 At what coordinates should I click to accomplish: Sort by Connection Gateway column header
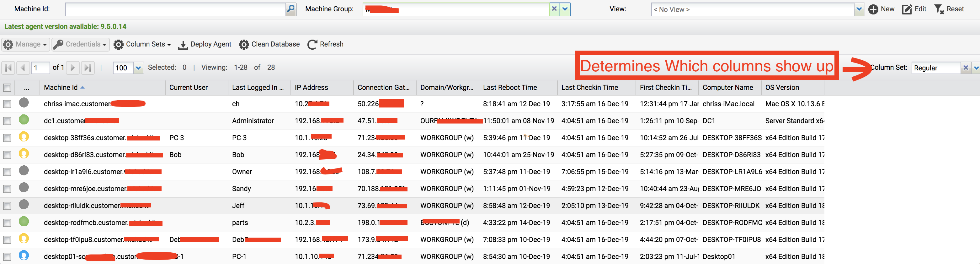coord(385,88)
